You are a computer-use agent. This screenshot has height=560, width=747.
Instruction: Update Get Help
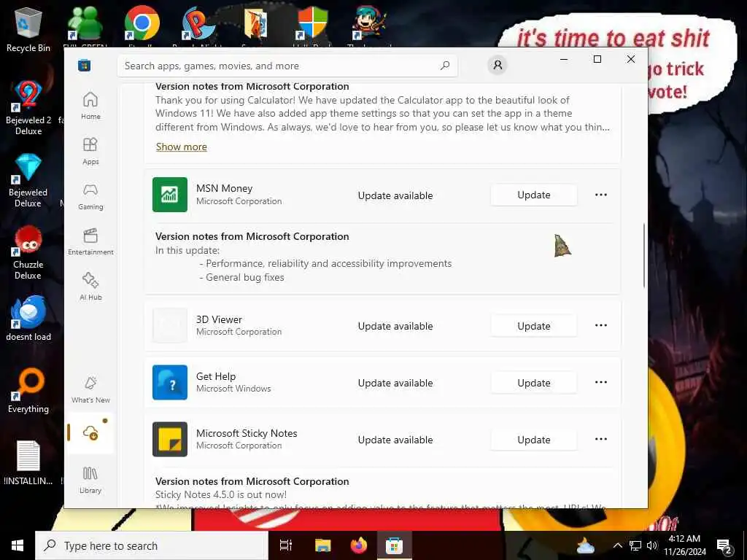(x=533, y=382)
